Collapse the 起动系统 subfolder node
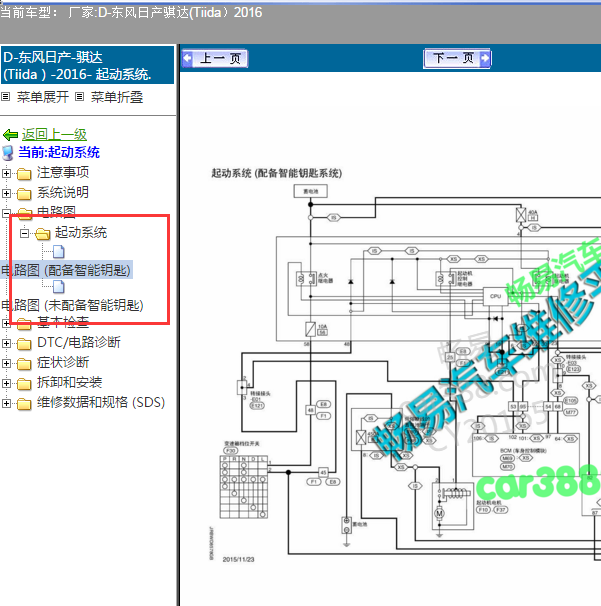The image size is (601, 606). [24, 233]
